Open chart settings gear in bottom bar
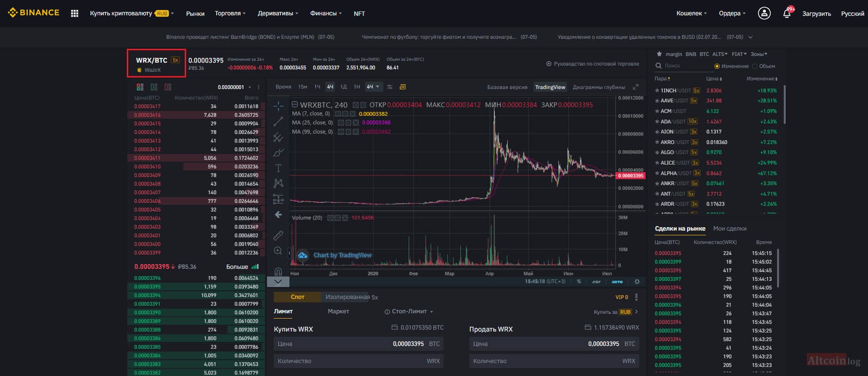 coord(637,282)
